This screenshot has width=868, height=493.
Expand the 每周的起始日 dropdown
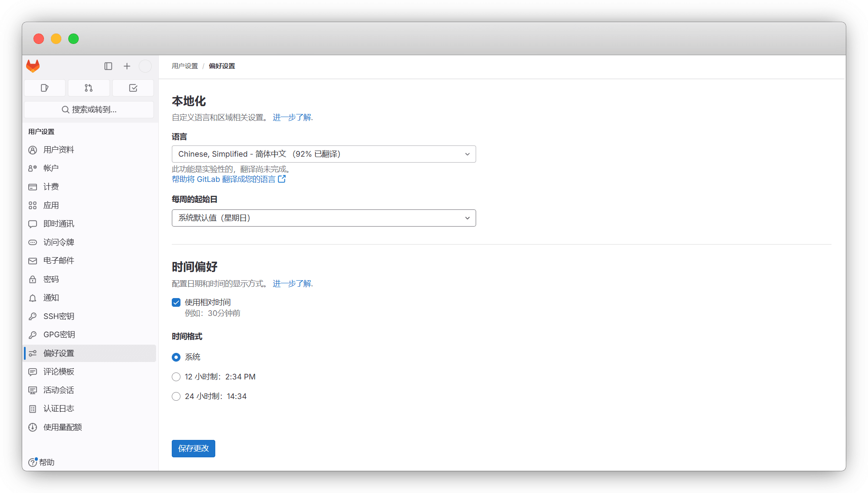click(324, 218)
